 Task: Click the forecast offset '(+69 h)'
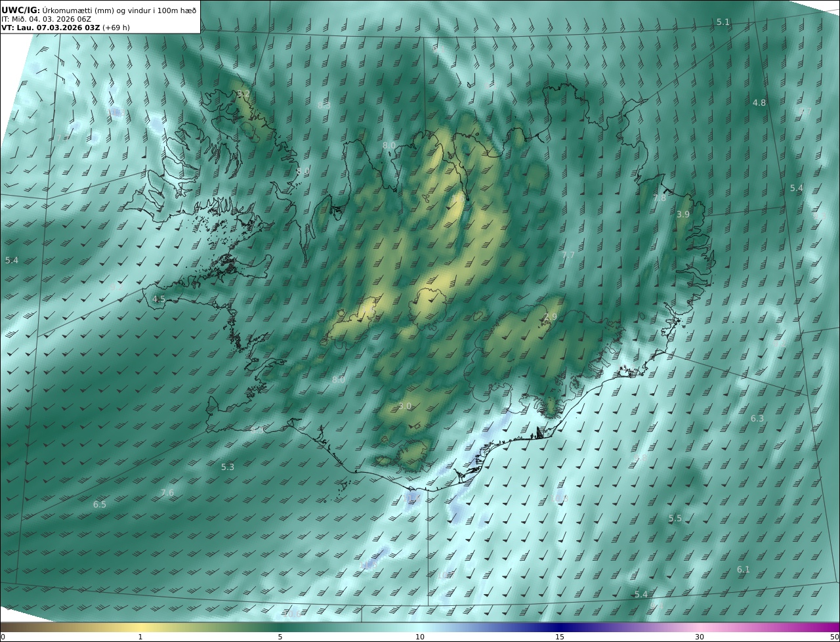(x=116, y=28)
